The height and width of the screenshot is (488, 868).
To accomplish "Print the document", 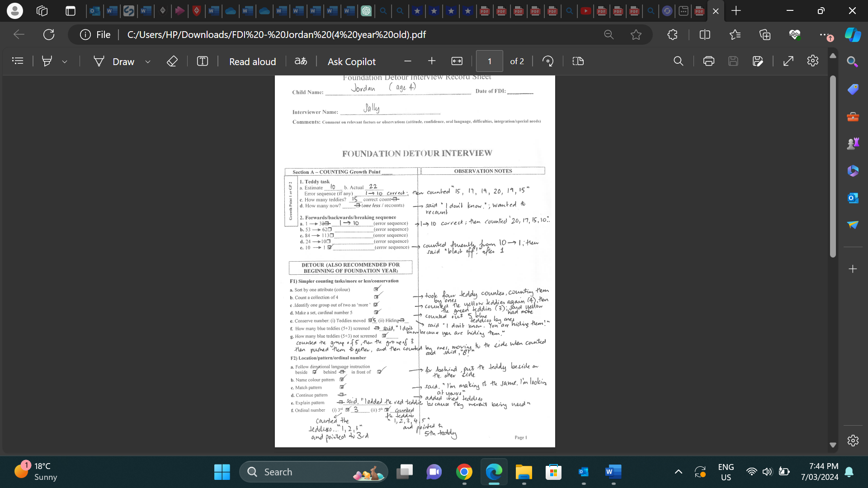I will pyautogui.click(x=708, y=61).
